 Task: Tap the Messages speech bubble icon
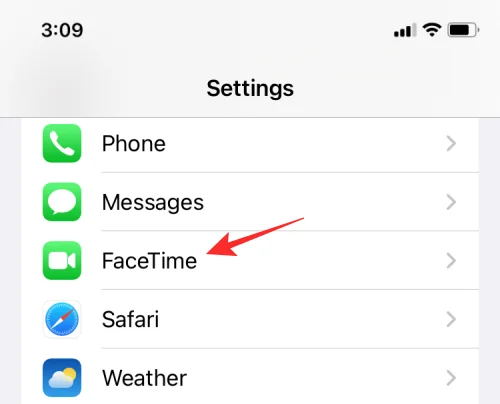click(62, 202)
